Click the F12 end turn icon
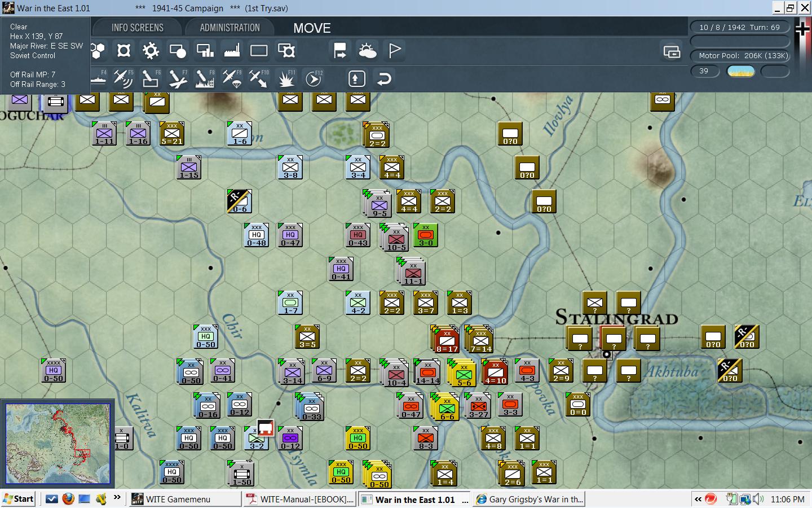Viewport: 812px width, 508px height. click(x=314, y=78)
